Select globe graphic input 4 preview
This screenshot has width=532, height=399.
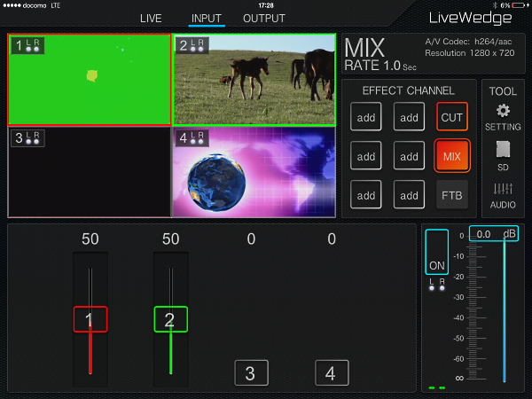tap(254, 172)
